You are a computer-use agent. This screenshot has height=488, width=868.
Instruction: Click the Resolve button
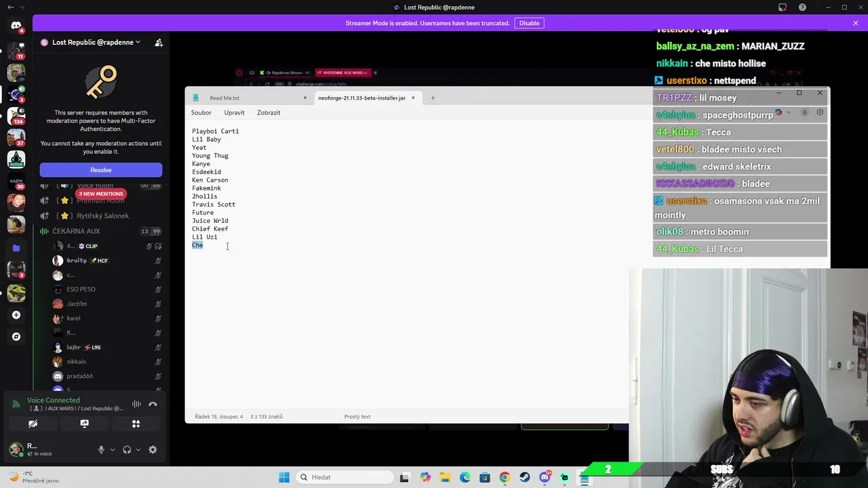(x=101, y=170)
